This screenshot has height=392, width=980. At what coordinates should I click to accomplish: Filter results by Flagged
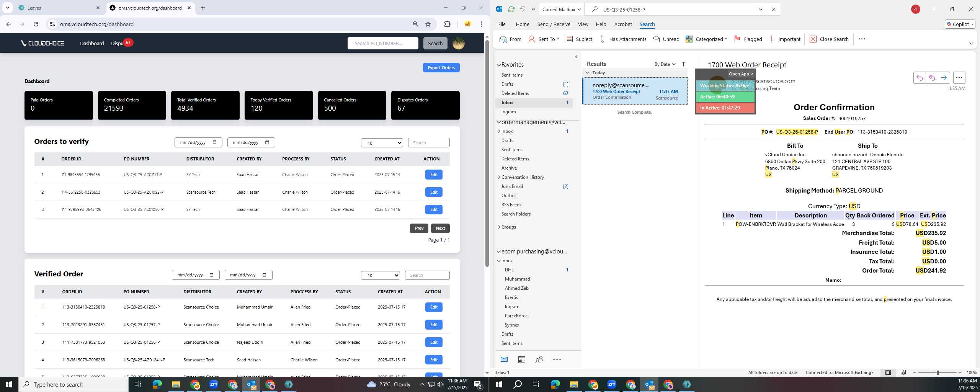point(748,39)
